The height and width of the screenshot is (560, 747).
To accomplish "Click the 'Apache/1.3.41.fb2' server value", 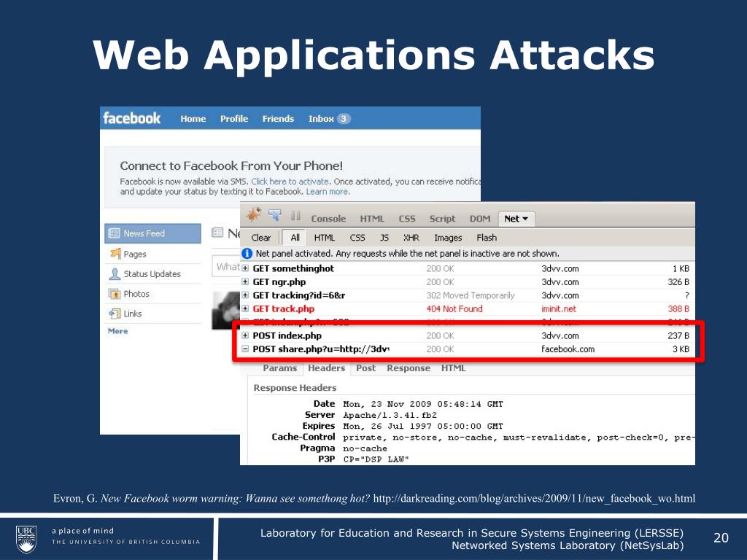I will pos(390,415).
